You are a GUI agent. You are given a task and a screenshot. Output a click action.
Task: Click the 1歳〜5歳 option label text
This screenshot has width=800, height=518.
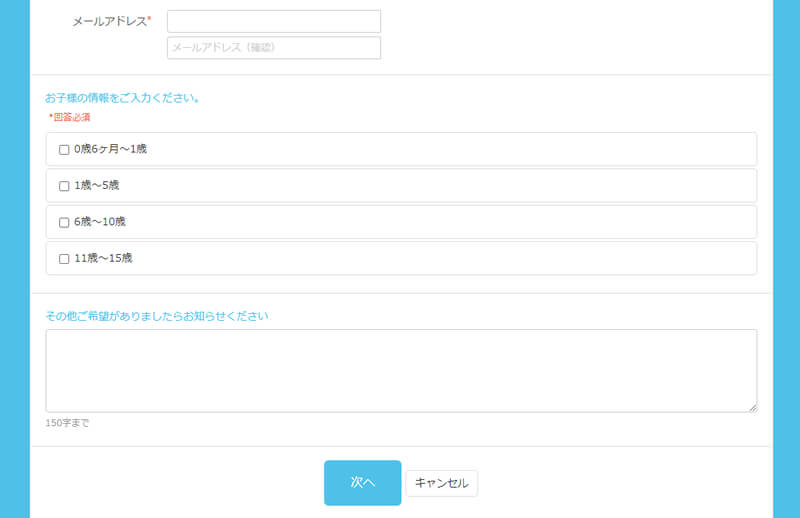(x=96, y=185)
